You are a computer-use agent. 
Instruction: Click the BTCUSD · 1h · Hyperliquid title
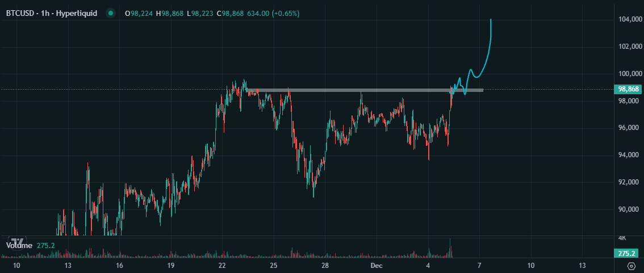pos(51,13)
